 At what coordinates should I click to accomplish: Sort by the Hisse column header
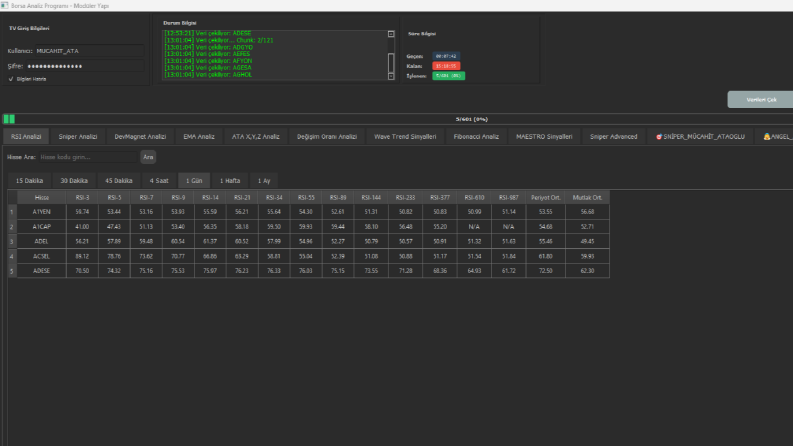[41, 198]
